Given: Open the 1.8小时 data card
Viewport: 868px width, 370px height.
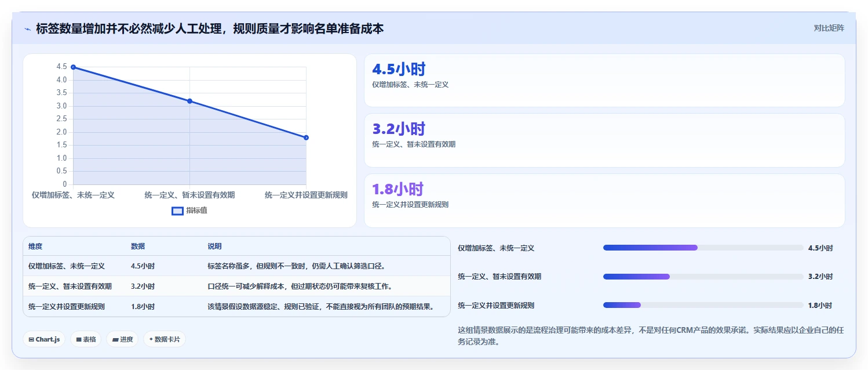Looking at the screenshot, I should click(604, 201).
